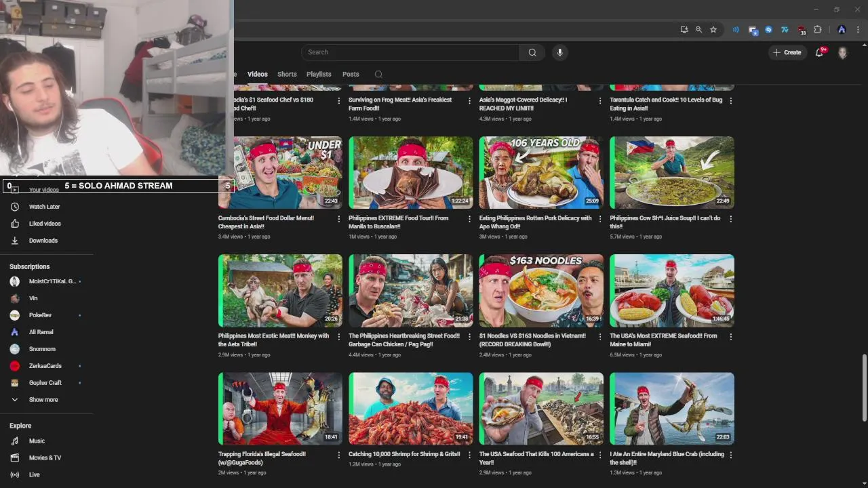This screenshot has height=488, width=868.
Task: Open options menu for $1 Noodles VS $163 video
Action: tap(600, 337)
